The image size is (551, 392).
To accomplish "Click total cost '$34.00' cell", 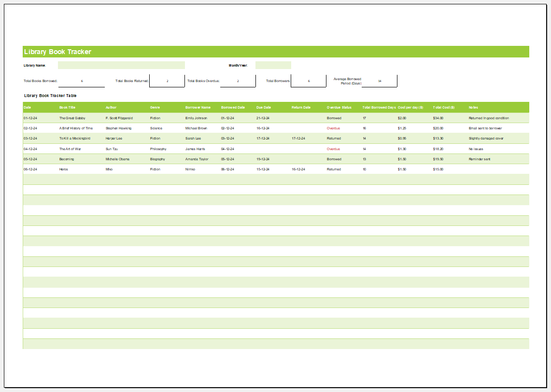I will pos(438,118).
